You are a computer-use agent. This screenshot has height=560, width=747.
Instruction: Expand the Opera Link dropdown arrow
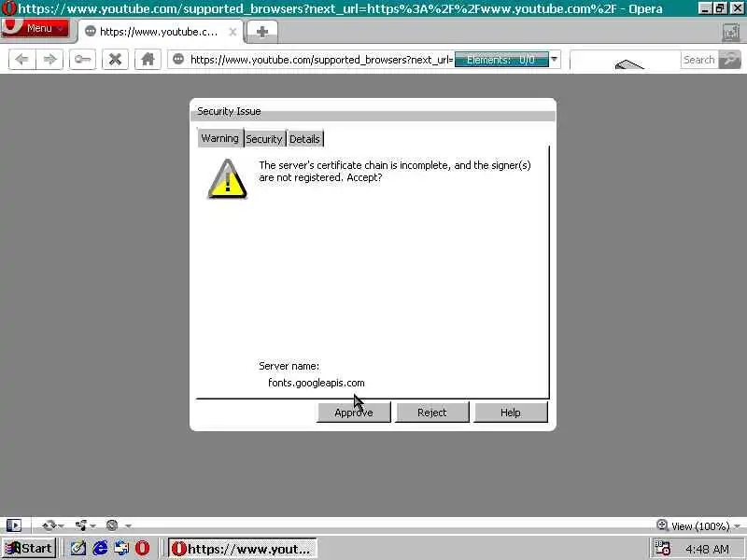tap(61, 526)
